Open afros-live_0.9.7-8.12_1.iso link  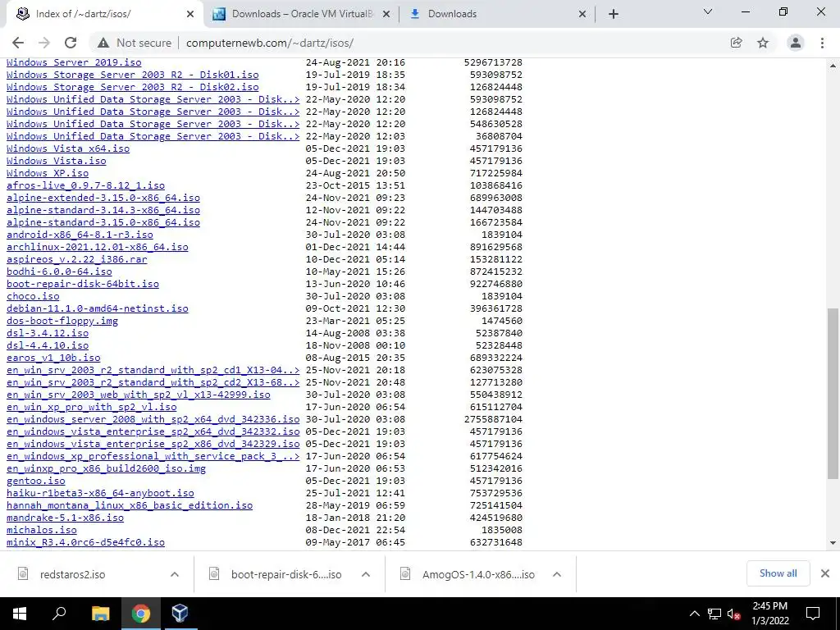click(x=85, y=185)
